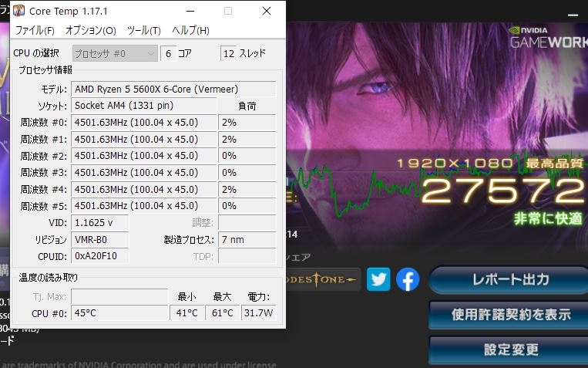Open the ツール(T) menu
588x368 pixels.
pyautogui.click(x=143, y=30)
